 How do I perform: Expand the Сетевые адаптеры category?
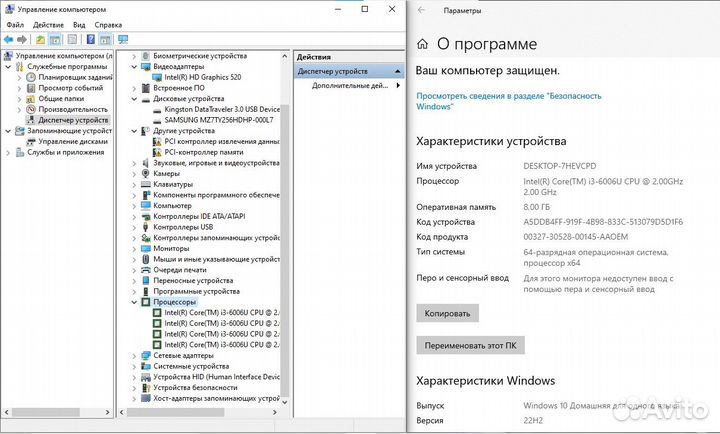point(134,356)
